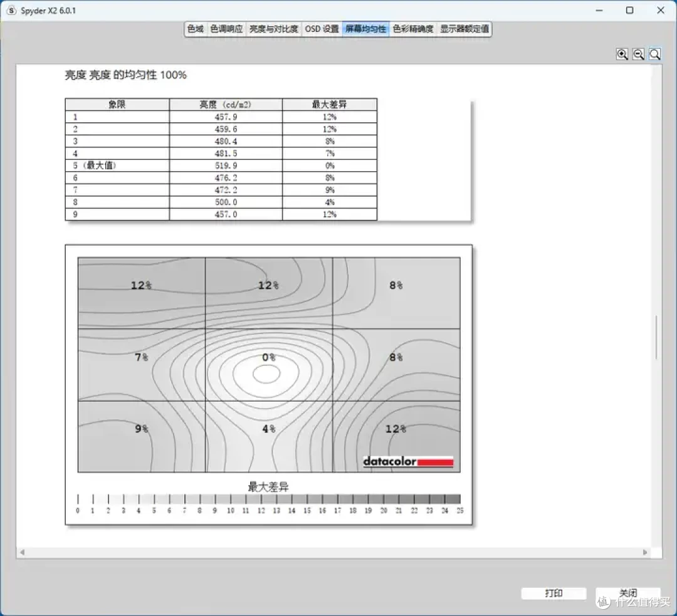
Task: Open the 色域 tab
Action: click(195, 29)
